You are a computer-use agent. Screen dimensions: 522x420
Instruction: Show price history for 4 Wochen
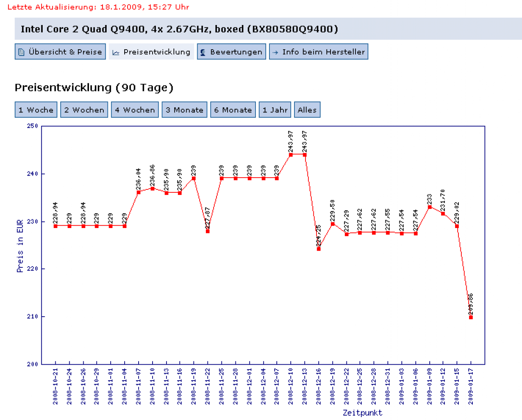tap(135, 110)
